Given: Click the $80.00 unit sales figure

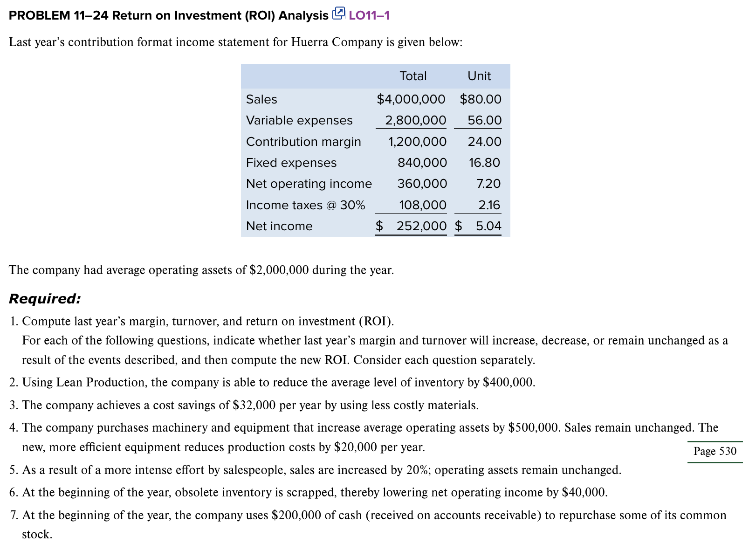Looking at the screenshot, I should pyautogui.click(x=481, y=99).
